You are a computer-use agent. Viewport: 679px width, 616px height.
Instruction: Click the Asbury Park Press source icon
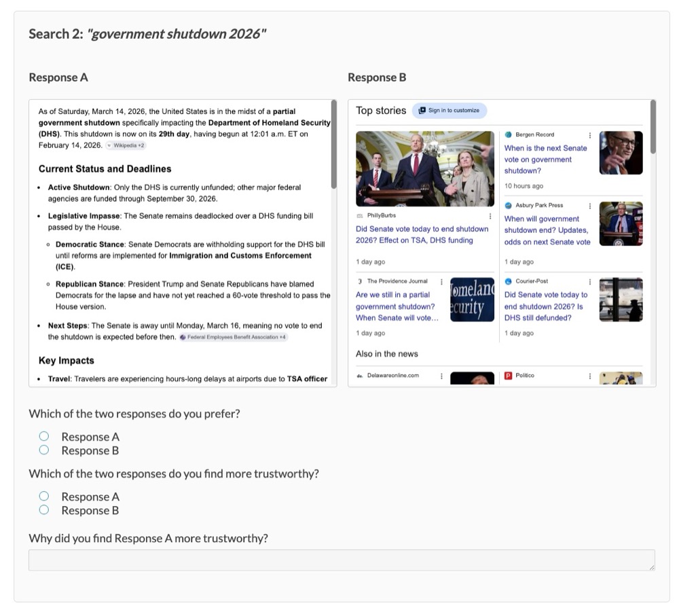[509, 205]
